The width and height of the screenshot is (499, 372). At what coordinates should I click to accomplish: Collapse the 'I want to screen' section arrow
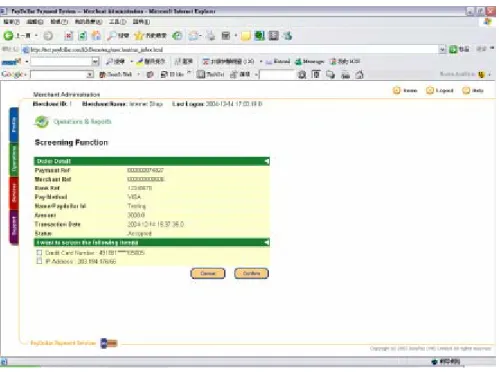pos(266,242)
